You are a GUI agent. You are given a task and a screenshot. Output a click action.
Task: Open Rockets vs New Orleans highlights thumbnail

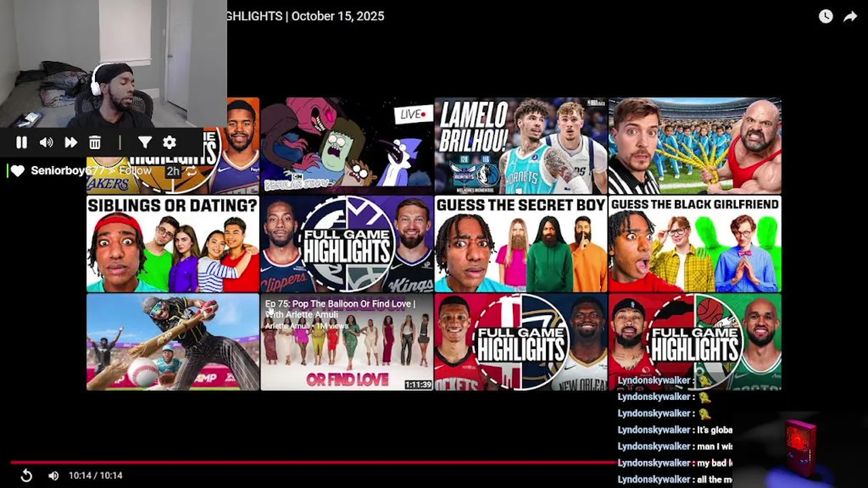[521, 342]
